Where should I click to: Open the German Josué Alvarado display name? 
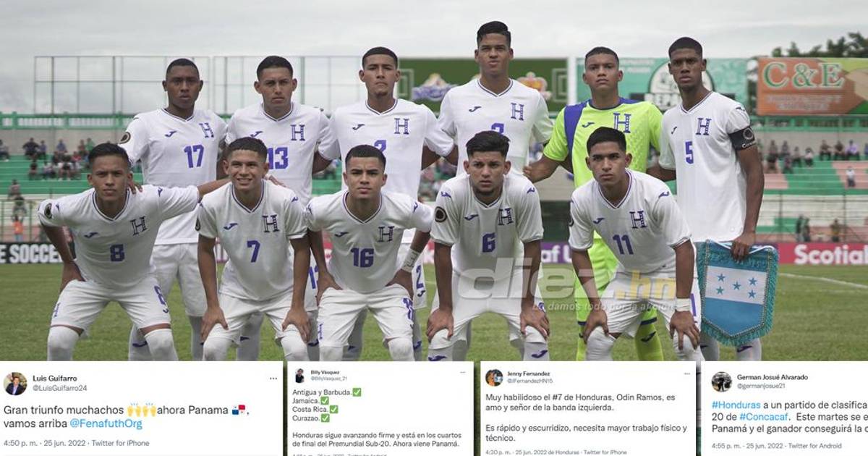point(773,377)
